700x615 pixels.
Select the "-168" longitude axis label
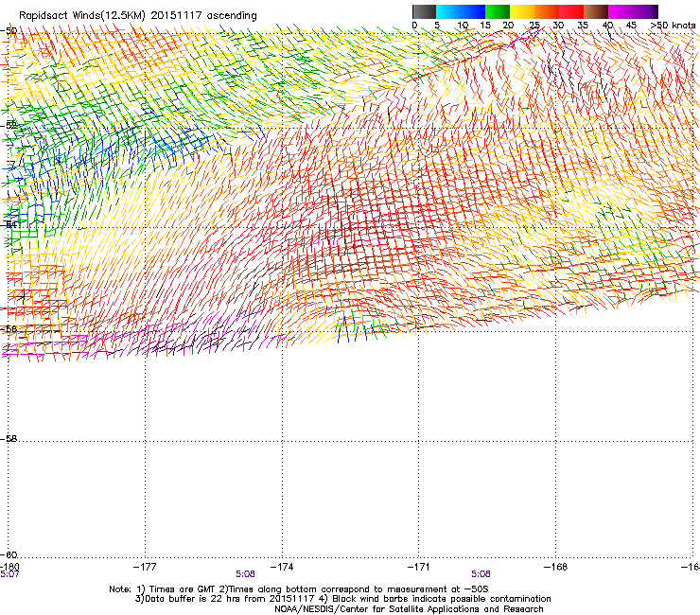556,567
